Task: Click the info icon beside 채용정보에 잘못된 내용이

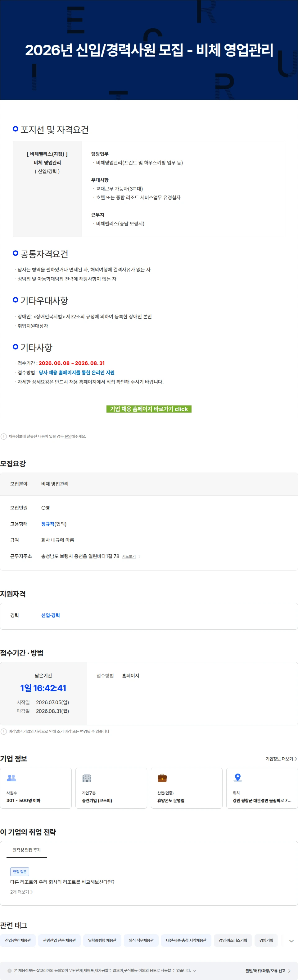Action: click(4, 436)
